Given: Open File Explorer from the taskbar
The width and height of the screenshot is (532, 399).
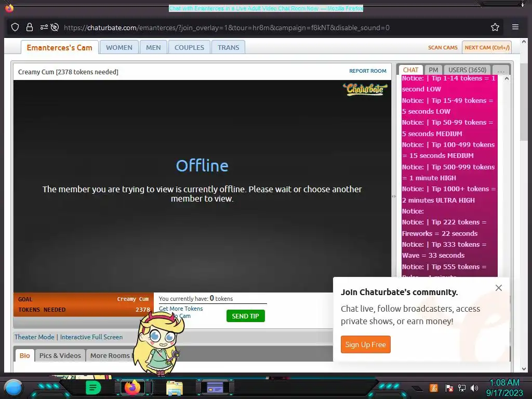Looking at the screenshot, I should click(x=175, y=388).
